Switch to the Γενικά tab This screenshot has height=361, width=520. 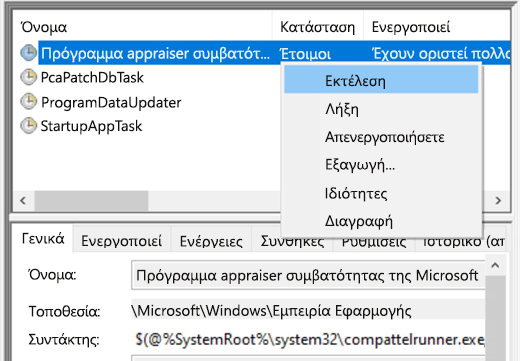(x=43, y=239)
